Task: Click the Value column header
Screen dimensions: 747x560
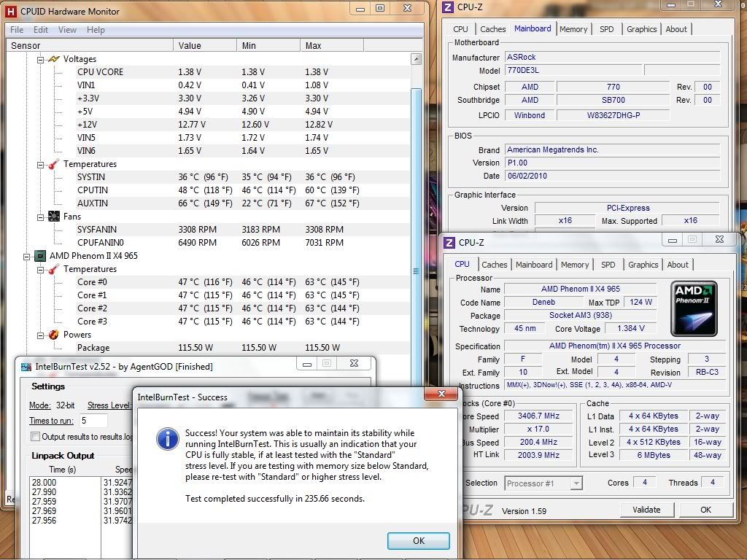Action: tap(205, 46)
